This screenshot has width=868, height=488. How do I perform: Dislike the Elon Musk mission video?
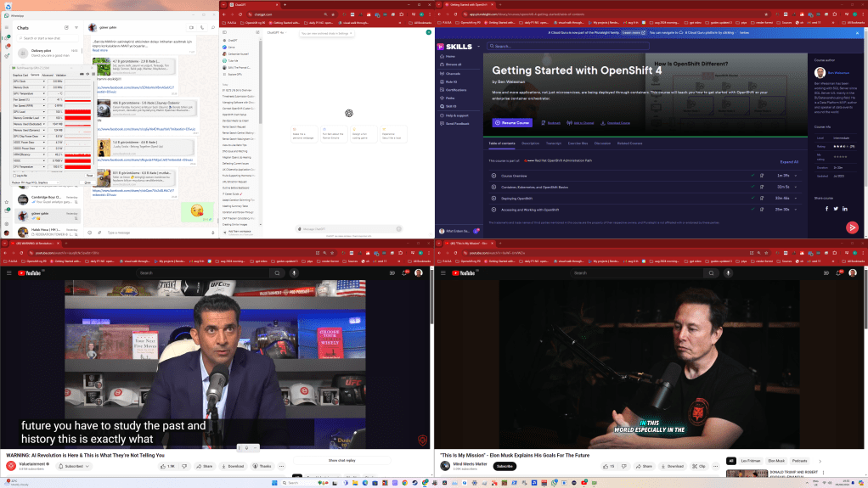624,466
